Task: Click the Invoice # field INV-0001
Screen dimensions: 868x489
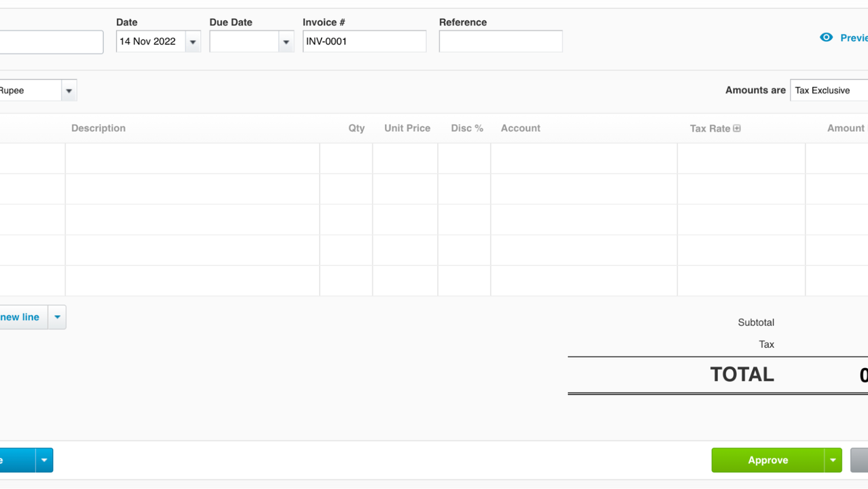Action: pos(364,41)
